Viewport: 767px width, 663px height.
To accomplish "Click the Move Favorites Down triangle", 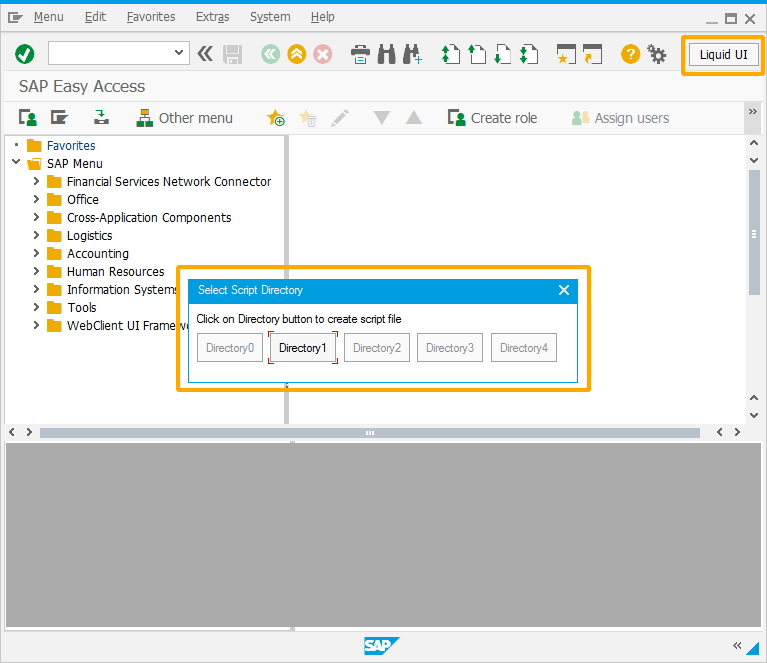I will pos(382,117).
